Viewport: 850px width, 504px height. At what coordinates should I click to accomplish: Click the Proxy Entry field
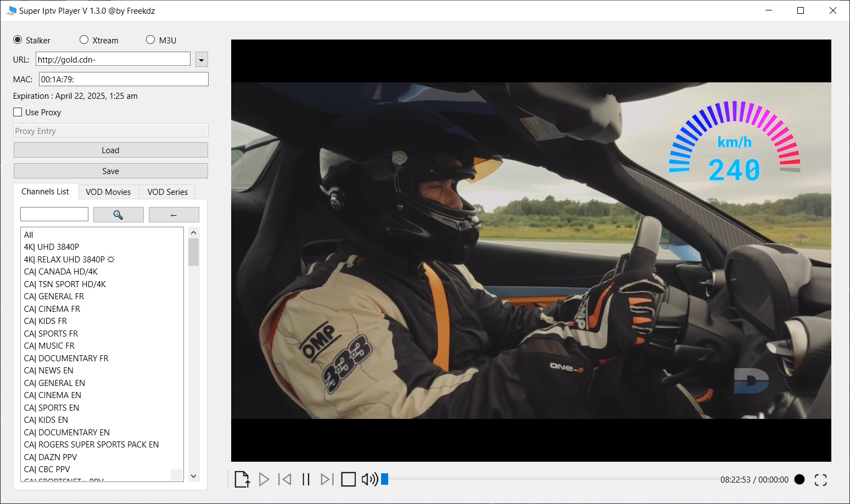click(111, 131)
